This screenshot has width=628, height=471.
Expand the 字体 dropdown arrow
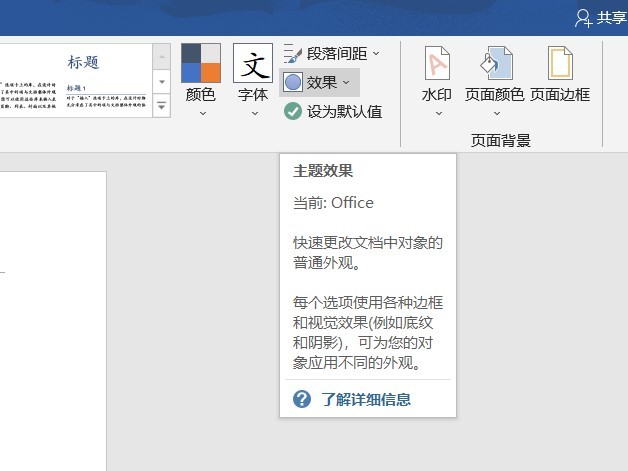255,113
